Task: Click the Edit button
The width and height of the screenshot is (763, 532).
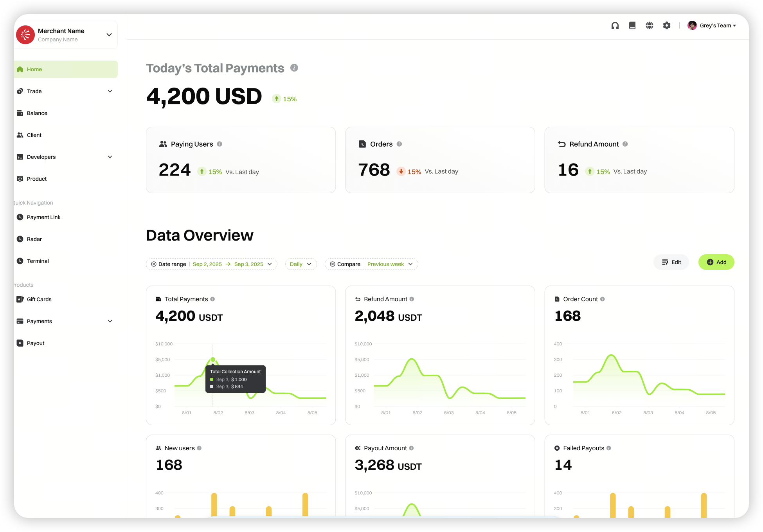Action: tap(671, 262)
